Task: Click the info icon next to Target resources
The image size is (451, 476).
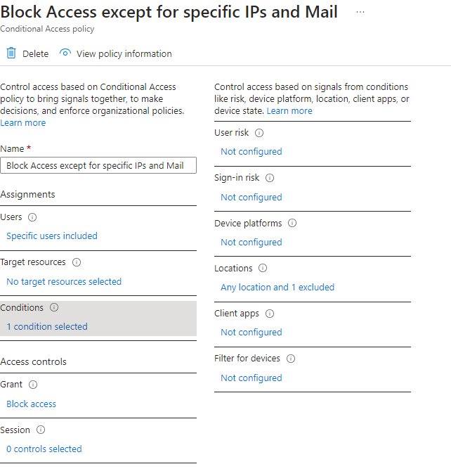Action: tap(77, 262)
